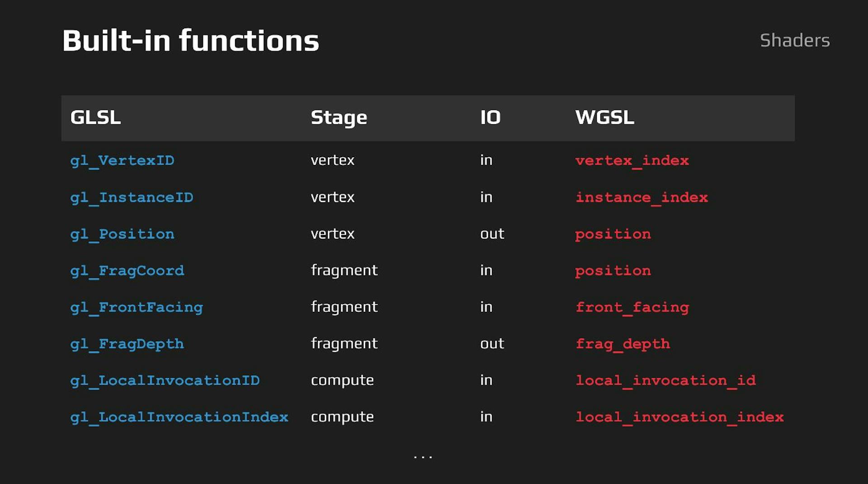The height and width of the screenshot is (484, 868).
Task: Select the gl_FragDepth label
Action: coord(127,343)
